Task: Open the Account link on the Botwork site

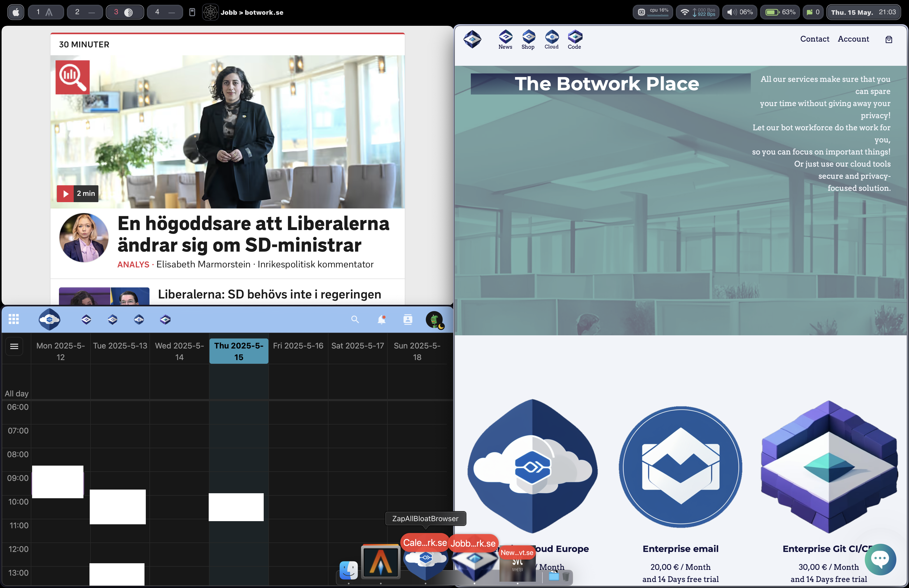Action: pos(853,39)
